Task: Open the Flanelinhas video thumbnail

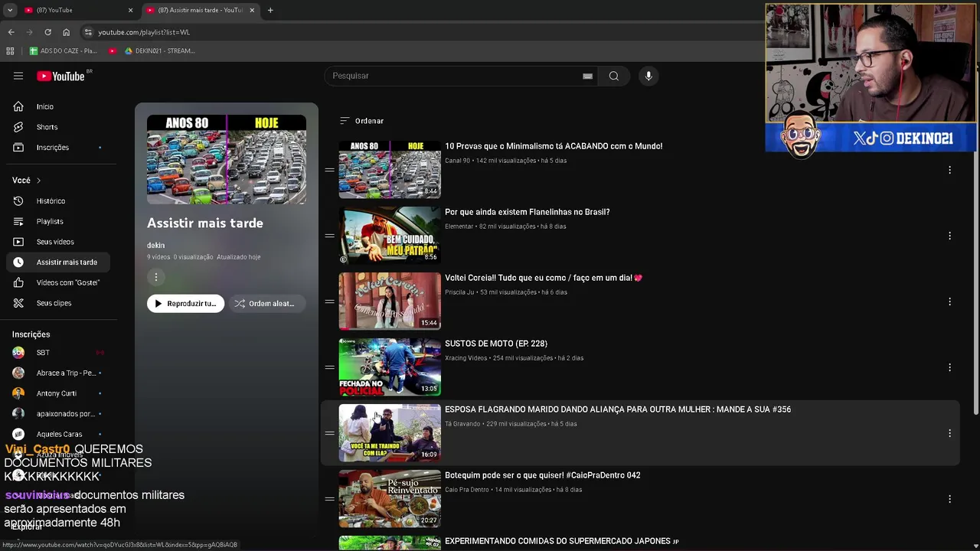Action: (390, 236)
